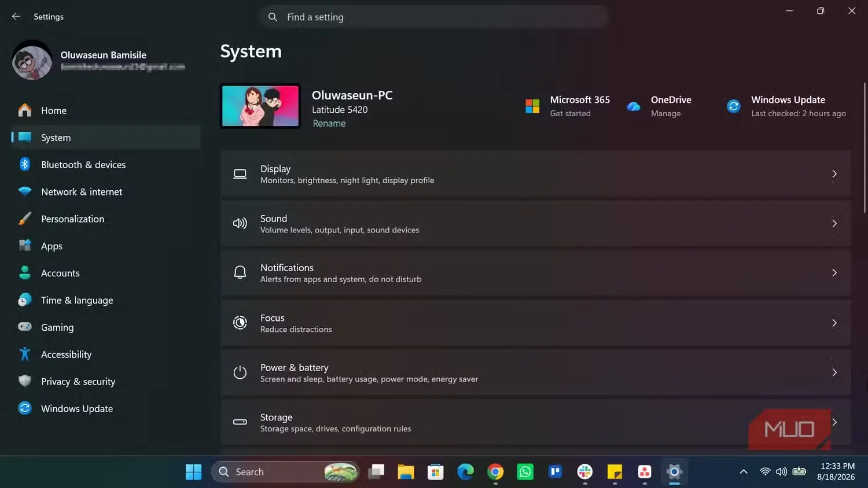
Task: Select System in the sidebar
Action: (x=106, y=138)
